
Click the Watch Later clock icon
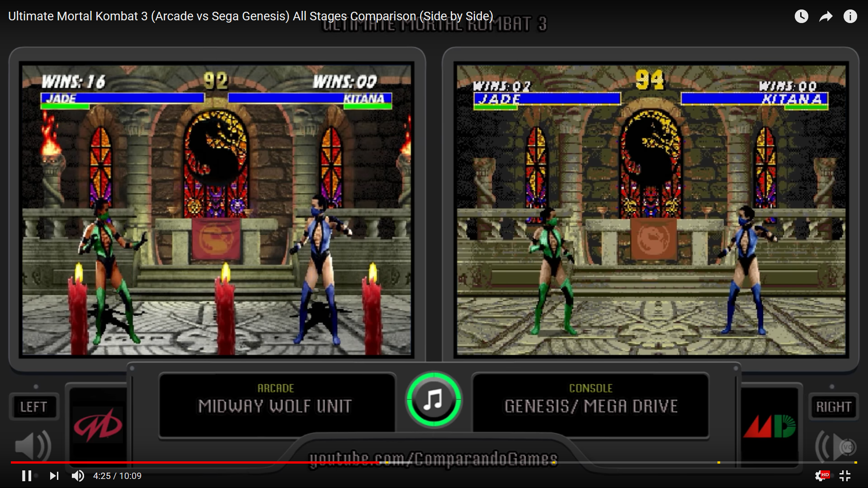pos(801,17)
